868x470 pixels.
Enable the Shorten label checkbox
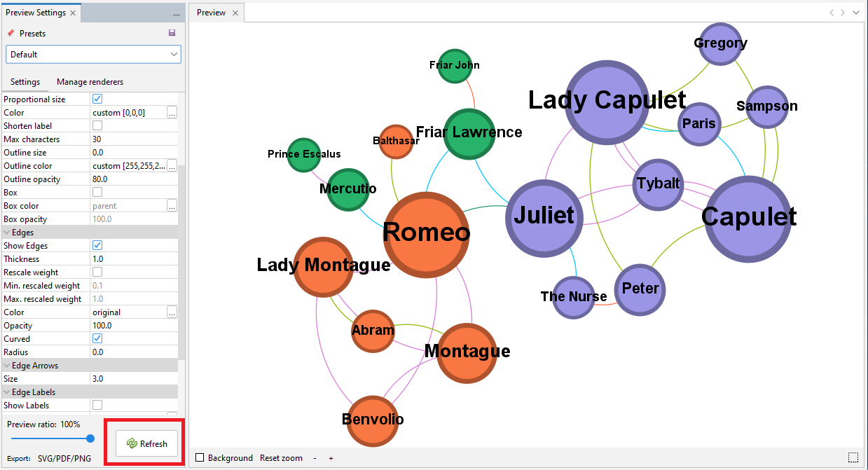[97, 126]
